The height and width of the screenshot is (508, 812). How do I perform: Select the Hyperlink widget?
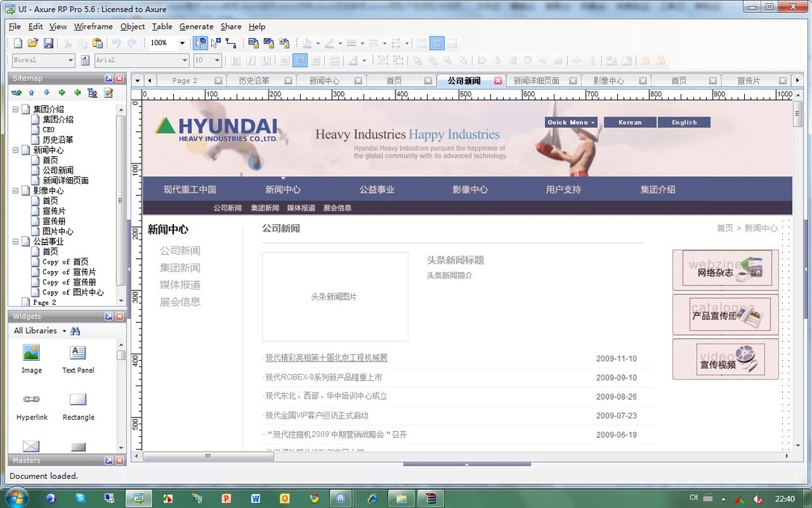[x=31, y=406]
